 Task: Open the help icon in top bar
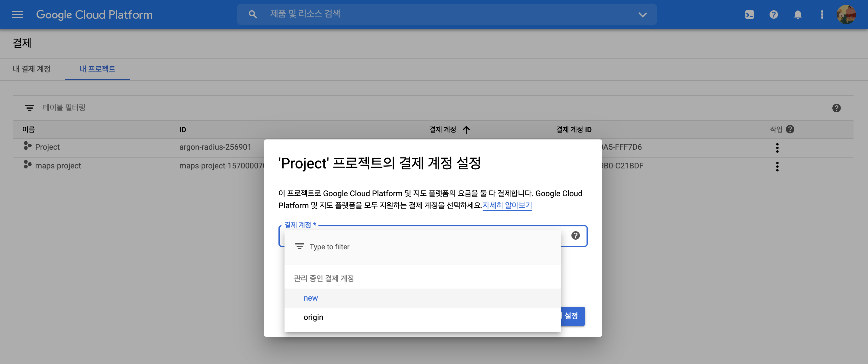(x=774, y=14)
